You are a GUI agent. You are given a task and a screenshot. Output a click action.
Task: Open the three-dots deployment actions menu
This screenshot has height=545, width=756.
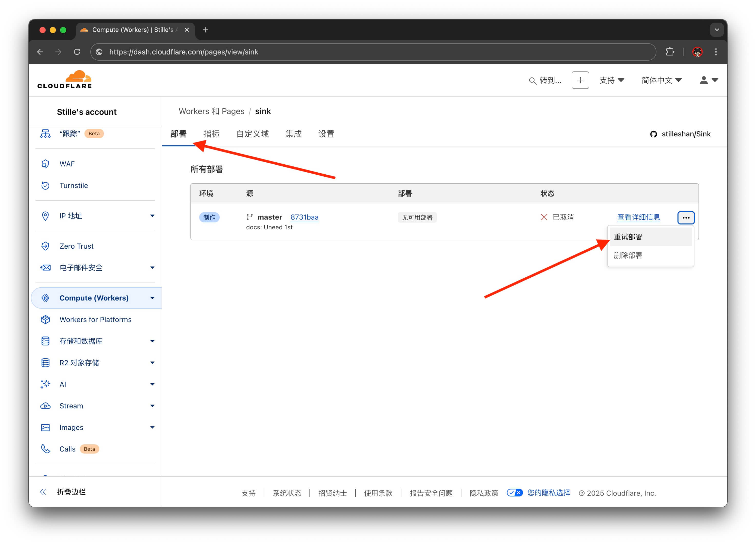686,218
